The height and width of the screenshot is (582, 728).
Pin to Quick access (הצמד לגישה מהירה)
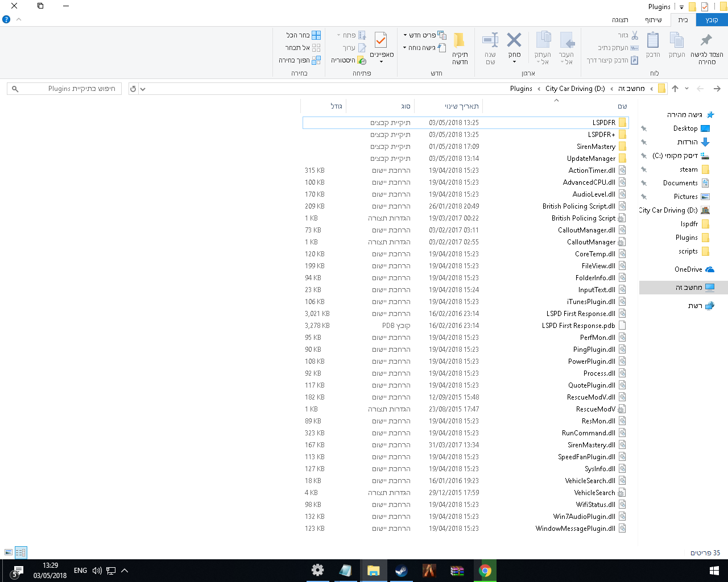coord(706,40)
